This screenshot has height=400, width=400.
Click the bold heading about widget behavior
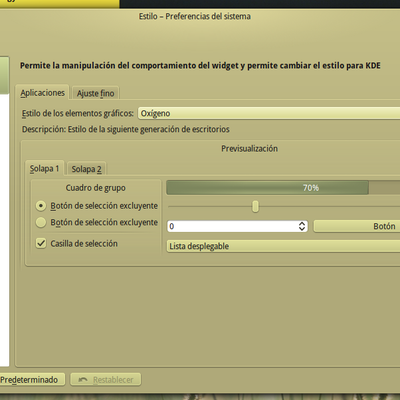200,66
